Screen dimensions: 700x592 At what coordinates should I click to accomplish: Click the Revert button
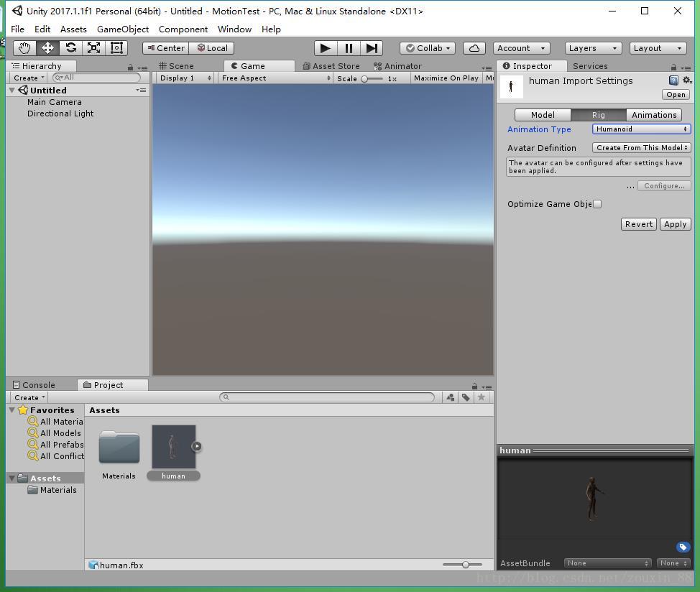click(639, 224)
